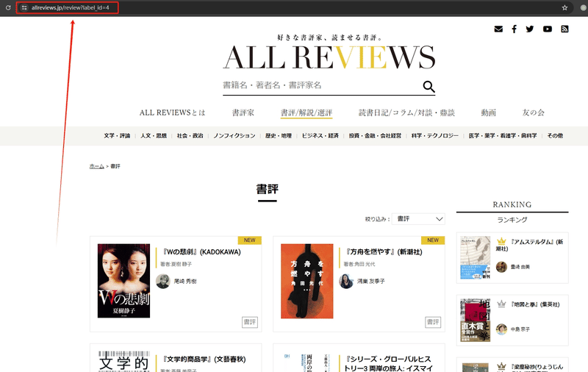The width and height of the screenshot is (588, 372).
Task: Open the 友の会 menu item
Action: click(x=534, y=112)
